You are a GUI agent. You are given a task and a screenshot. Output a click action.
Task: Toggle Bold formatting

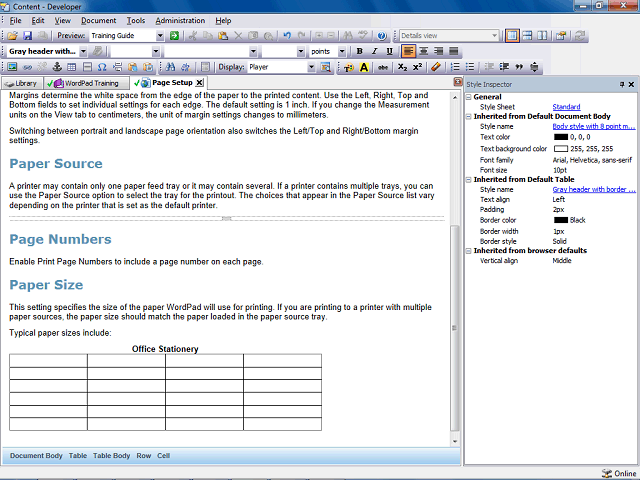point(359,51)
